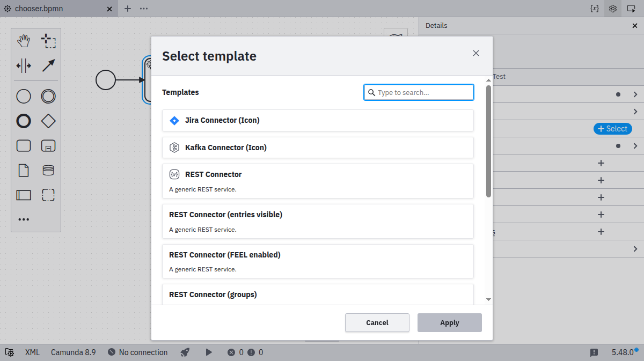This screenshot has height=361, width=644.
Task: Pick the create/remove space tool
Action: [24, 65]
